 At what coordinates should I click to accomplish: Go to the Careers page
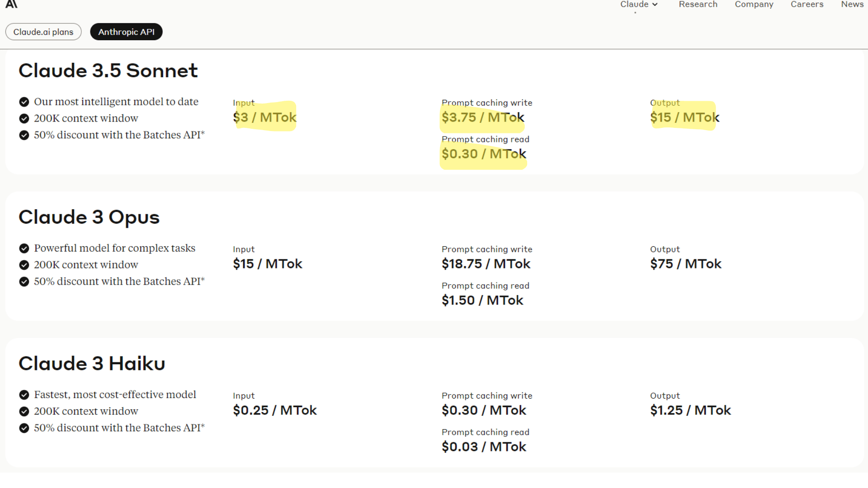[x=807, y=5]
